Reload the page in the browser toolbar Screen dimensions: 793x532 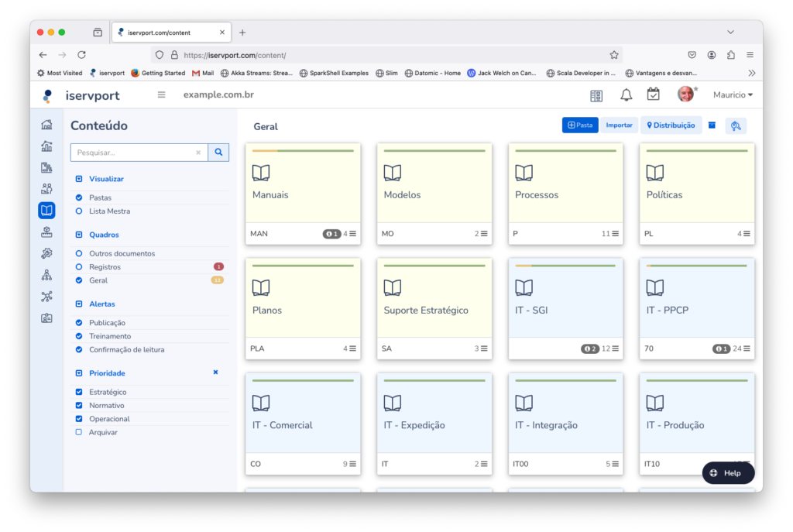(x=81, y=55)
